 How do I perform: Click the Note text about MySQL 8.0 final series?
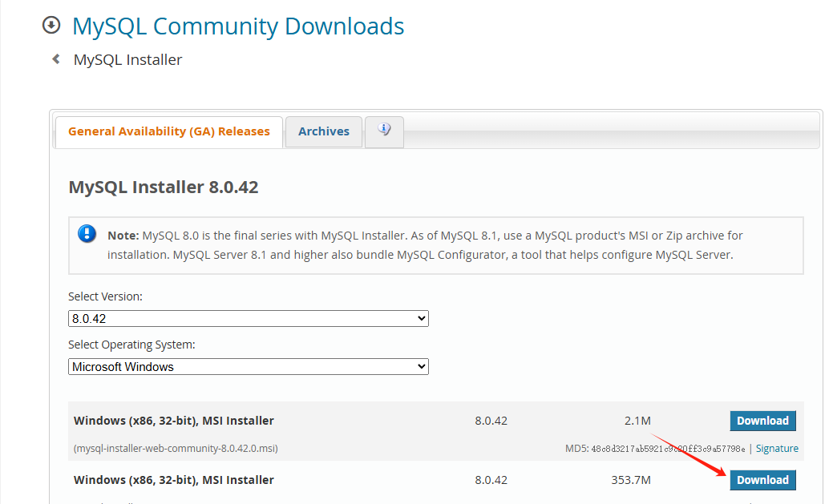pos(425,245)
